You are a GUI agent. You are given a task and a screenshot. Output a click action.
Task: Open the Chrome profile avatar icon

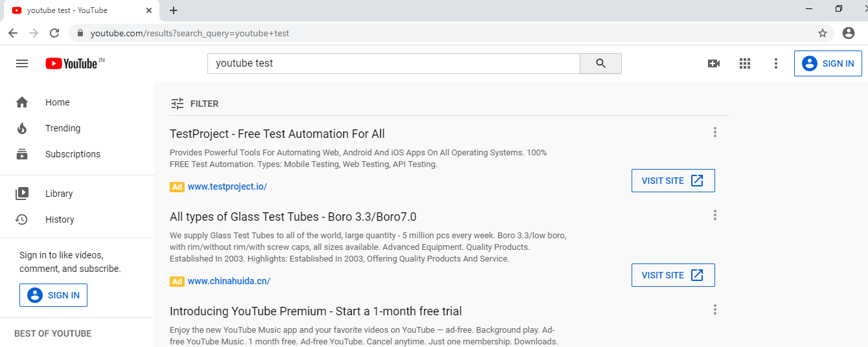tap(849, 33)
